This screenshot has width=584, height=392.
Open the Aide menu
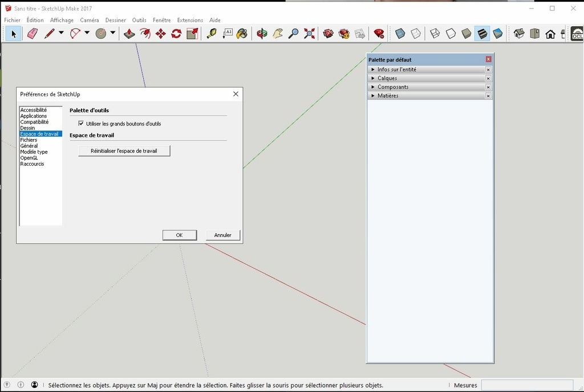click(x=215, y=20)
